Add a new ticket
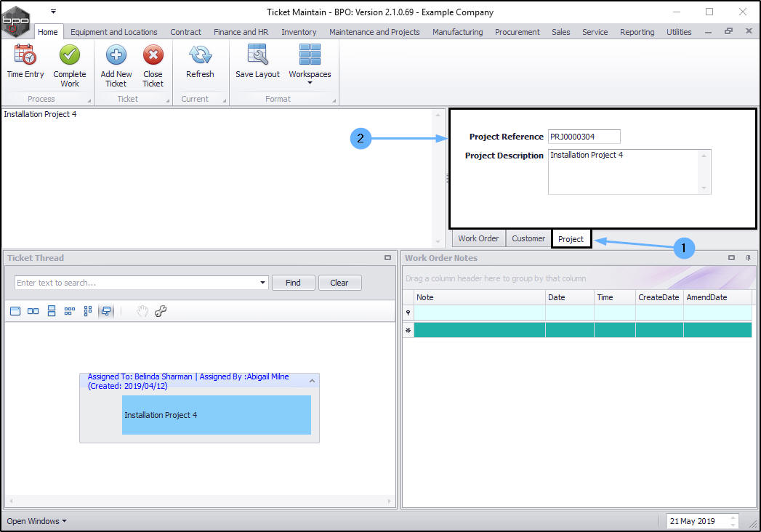Screen dimensions: 761x532 [x=116, y=65]
